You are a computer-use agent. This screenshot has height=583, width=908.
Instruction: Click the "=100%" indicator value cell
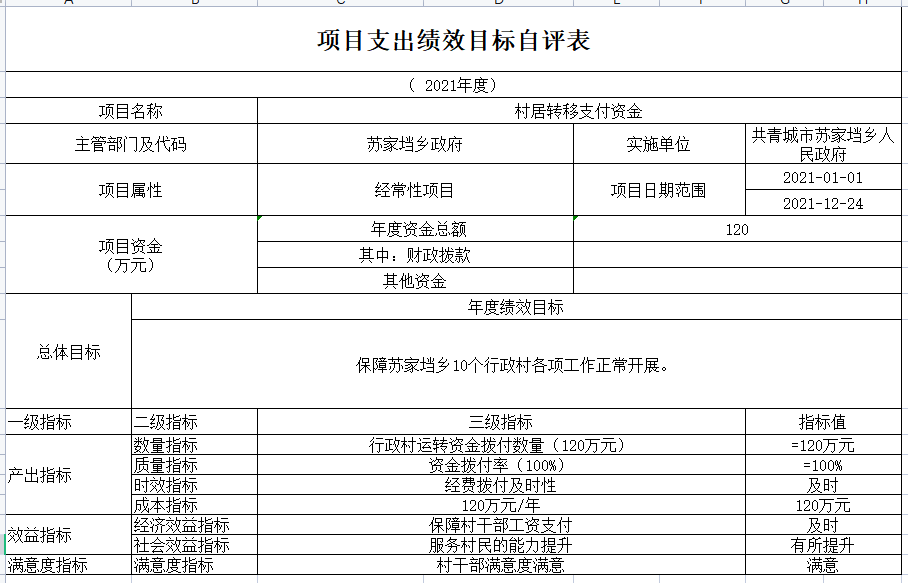(x=823, y=465)
